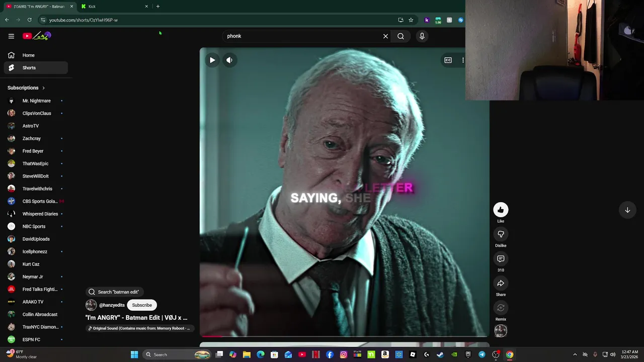This screenshot has width=644, height=362.
Task: Open the ThatWasEpic channel
Action: (x=36, y=163)
